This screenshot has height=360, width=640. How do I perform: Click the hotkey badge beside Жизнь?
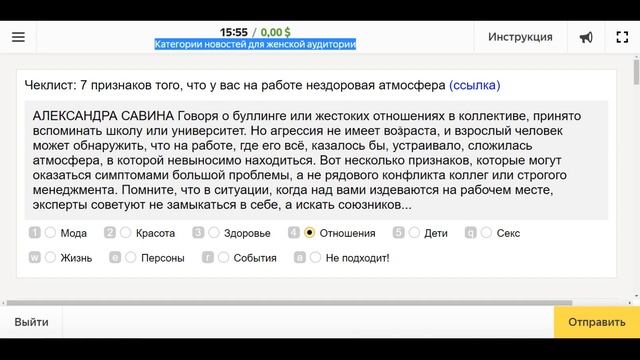pyautogui.click(x=35, y=258)
